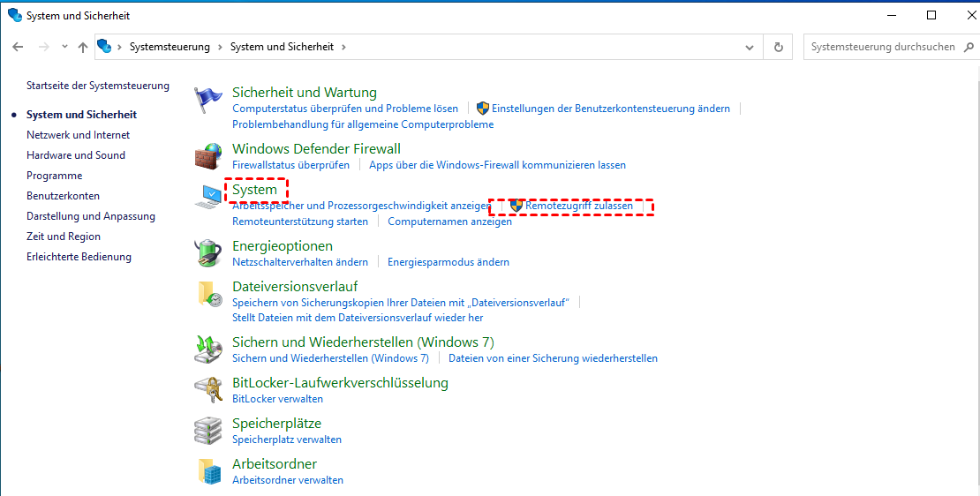Click the Windows Defender Firewall brick wall icon
Screen dimensions: 980x496
point(208,157)
